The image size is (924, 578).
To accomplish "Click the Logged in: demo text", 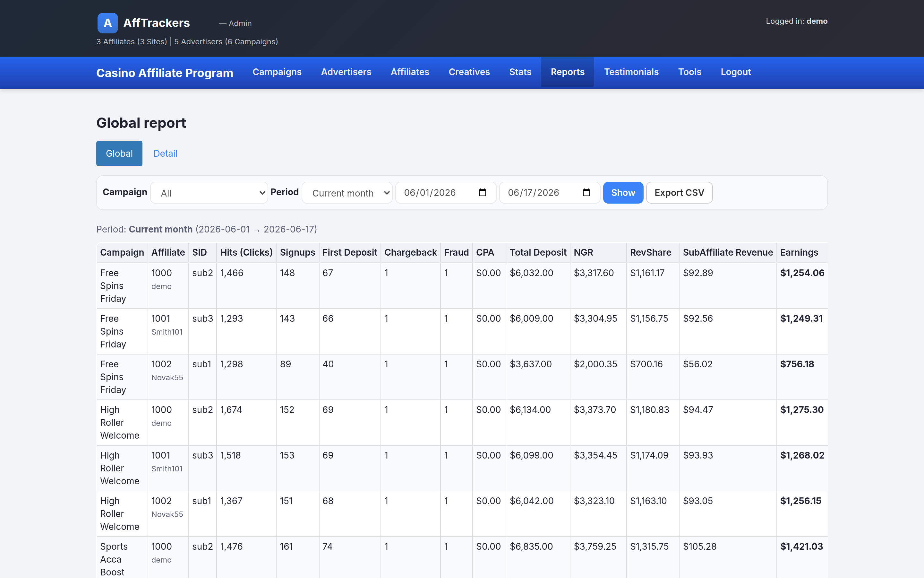I will 797,21.
